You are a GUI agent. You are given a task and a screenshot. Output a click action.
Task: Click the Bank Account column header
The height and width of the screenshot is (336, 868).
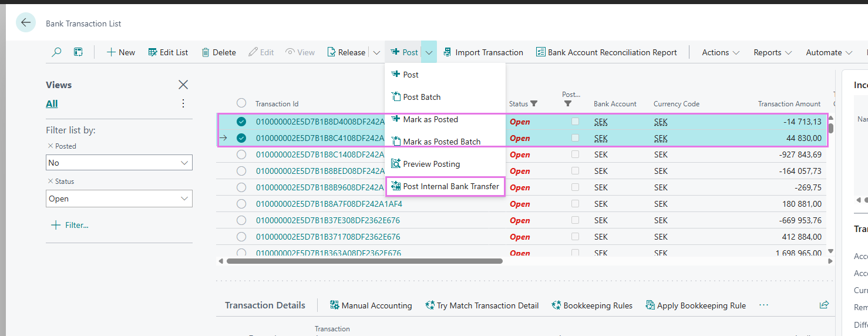(x=615, y=103)
